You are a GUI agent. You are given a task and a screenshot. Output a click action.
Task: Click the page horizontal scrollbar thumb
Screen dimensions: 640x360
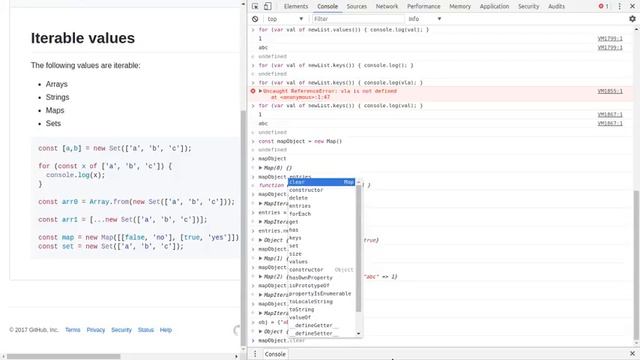(64, 356)
